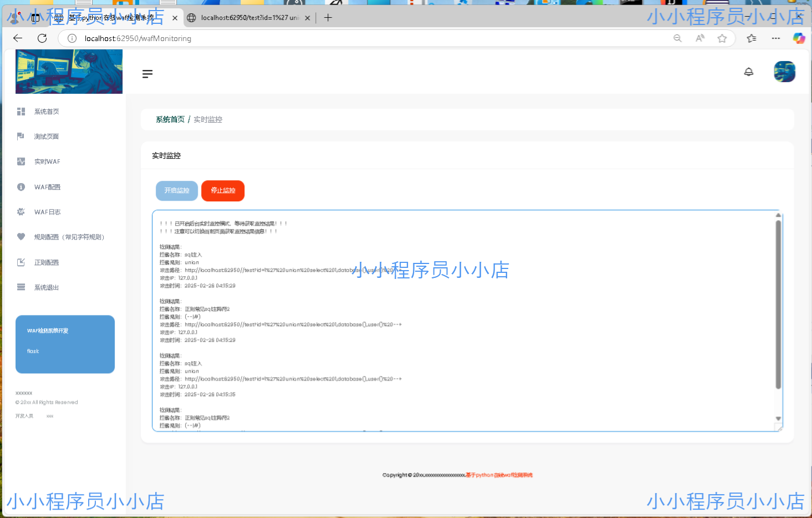Click the WAF配置 info icon
The image size is (812, 518).
pyautogui.click(x=21, y=186)
